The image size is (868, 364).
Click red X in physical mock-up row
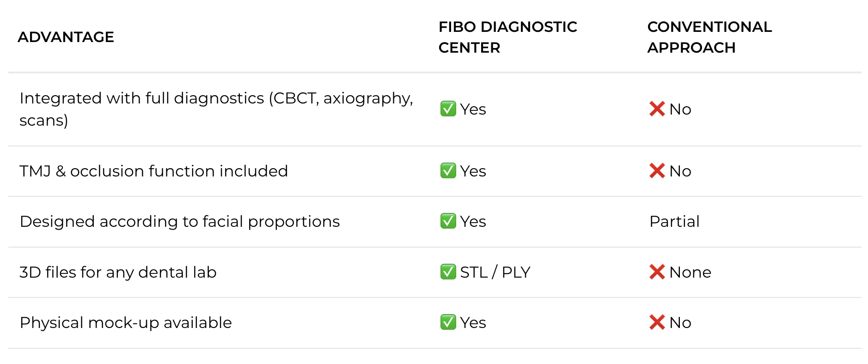pos(657,322)
